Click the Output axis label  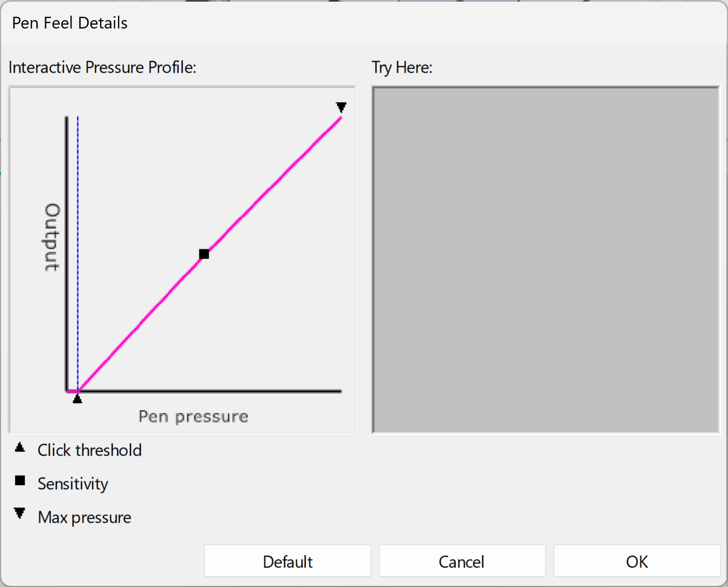pyautogui.click(x=52, y=238)
